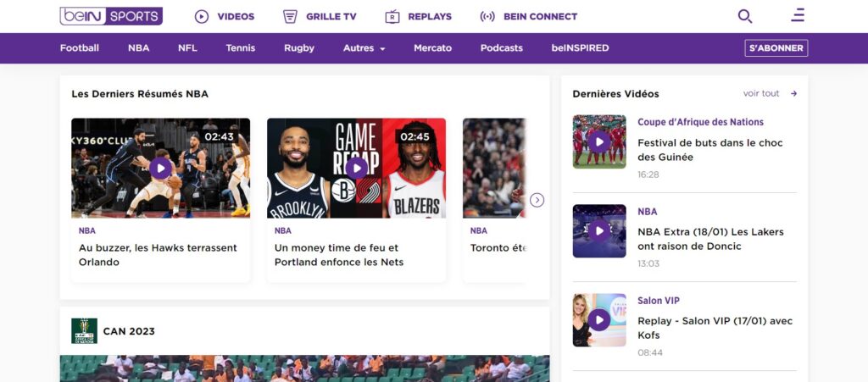Click the GRILLE TV link
The width and height of the screenshot is (868, 382).
(x=331, y=17)
